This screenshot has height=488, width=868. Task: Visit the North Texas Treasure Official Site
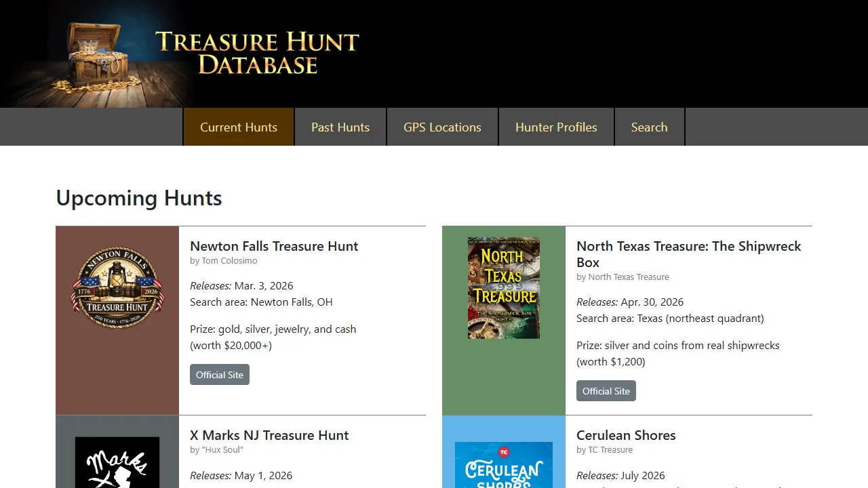pyautogui.click(x=606, y=390)
